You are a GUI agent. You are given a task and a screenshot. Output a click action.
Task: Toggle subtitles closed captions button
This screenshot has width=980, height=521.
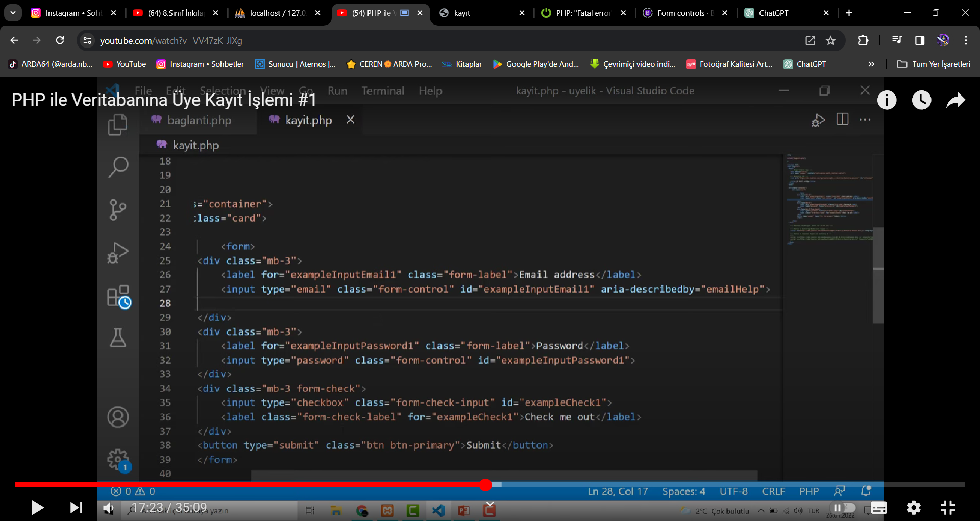pyautogui.click(x=878, y=507)
